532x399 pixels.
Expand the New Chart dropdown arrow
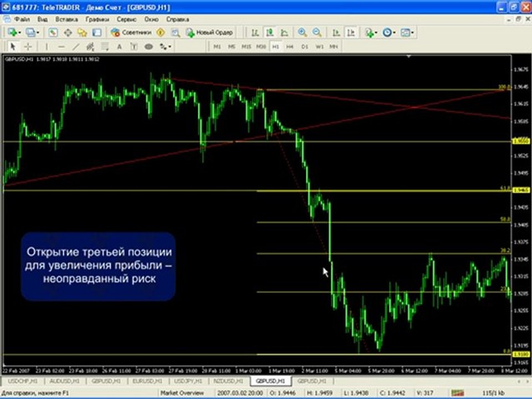pos(20,33)
